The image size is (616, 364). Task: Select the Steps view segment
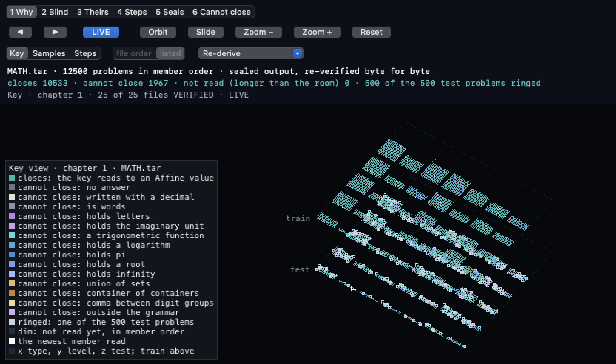[85, 53]
